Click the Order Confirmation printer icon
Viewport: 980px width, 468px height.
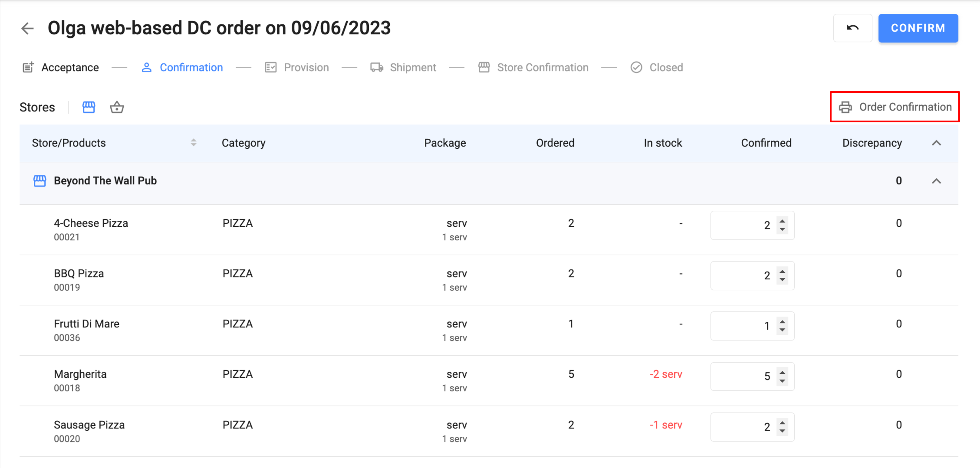[845, 107]
